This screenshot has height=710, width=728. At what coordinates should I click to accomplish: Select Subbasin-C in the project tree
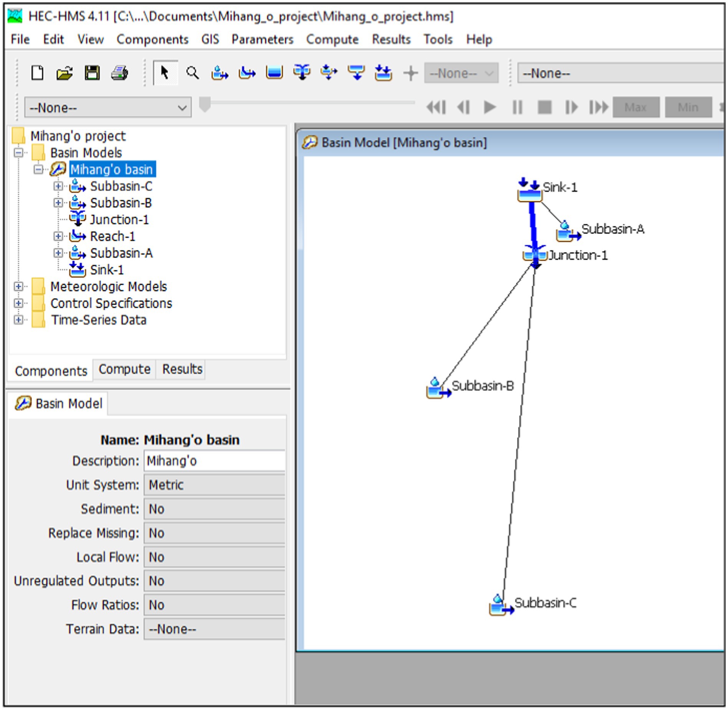point(121,187)
